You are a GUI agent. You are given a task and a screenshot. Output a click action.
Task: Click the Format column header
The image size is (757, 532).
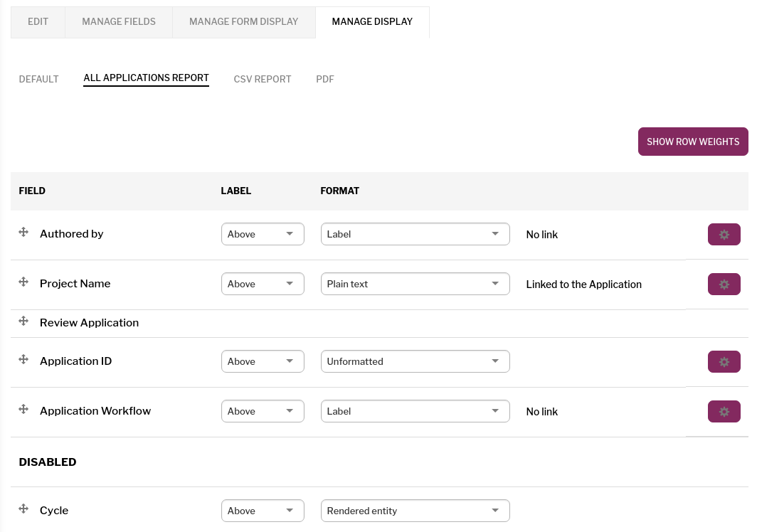pyautogui.click(x=339, y=191)
